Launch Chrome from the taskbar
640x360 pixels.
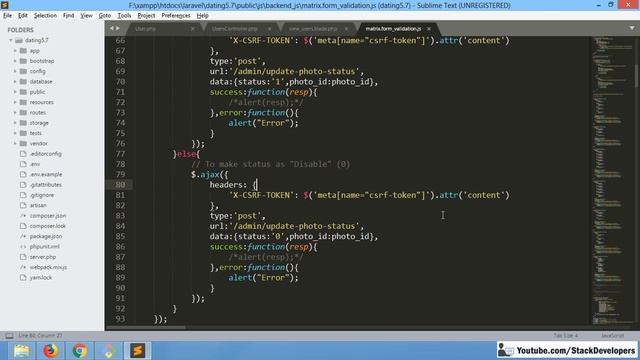[80, 351]
